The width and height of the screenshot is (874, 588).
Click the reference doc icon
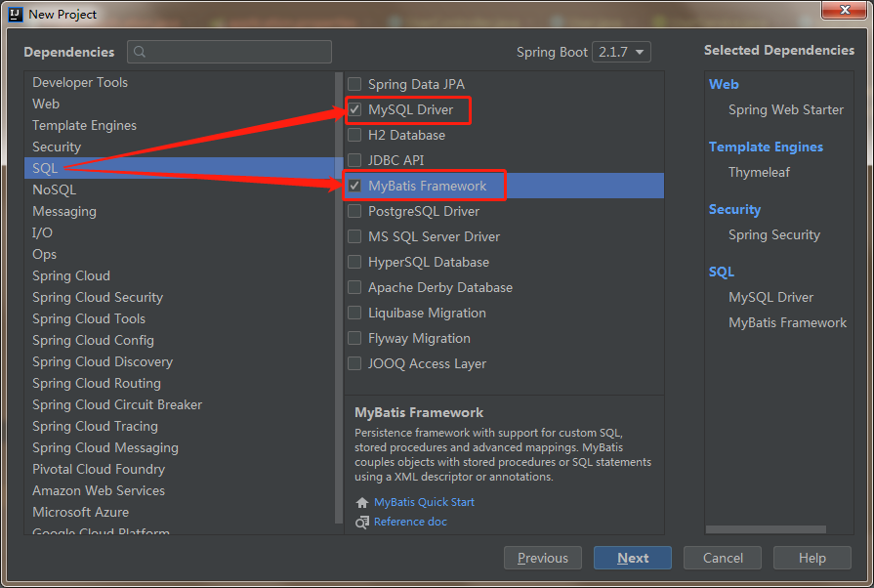click(x=362, y=523)
